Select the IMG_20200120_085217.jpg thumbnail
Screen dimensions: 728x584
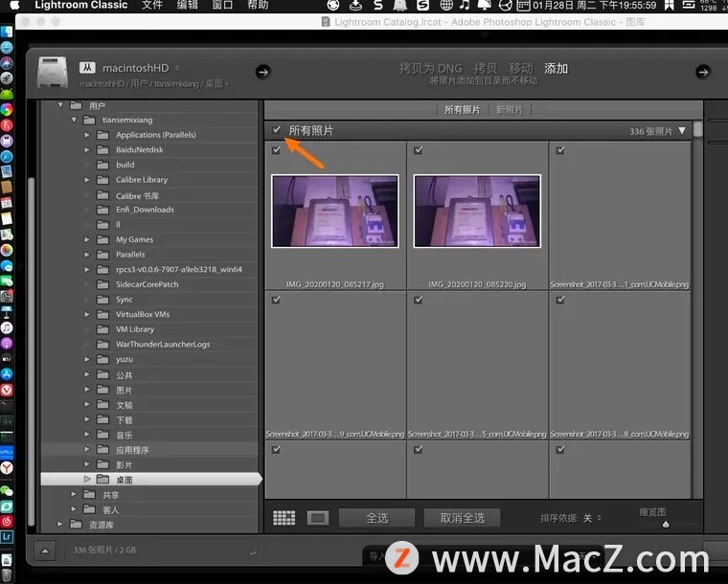(x=334, y=211)
